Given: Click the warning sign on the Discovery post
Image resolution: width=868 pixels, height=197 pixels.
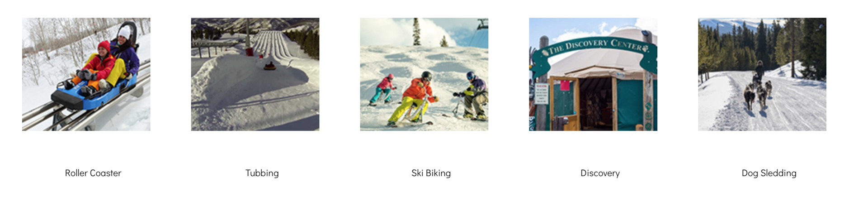Looking at the screenshot, I should 541,93.
